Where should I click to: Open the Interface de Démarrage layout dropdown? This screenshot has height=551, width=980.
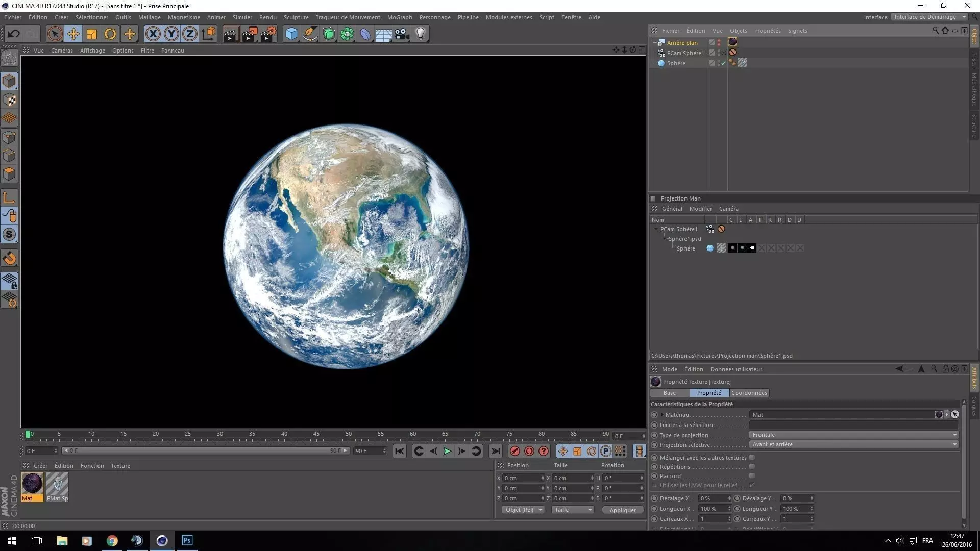click(x=929, y=17)
